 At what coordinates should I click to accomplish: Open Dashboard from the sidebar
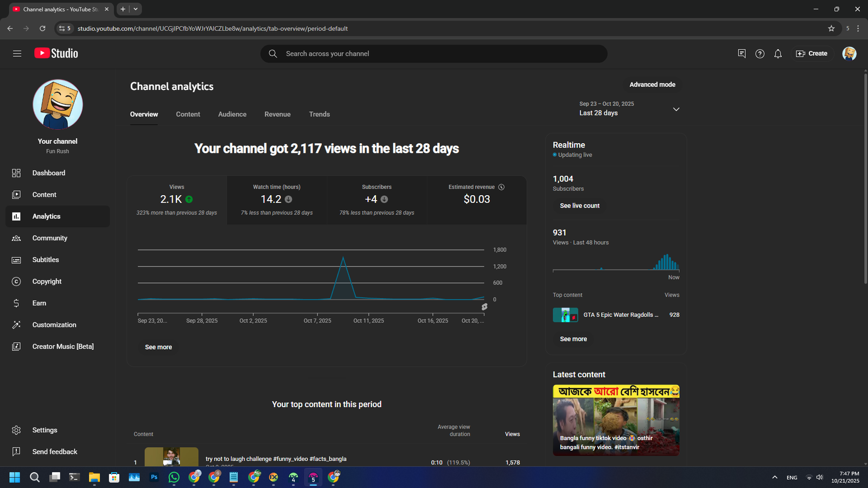(x=48, y=173)
